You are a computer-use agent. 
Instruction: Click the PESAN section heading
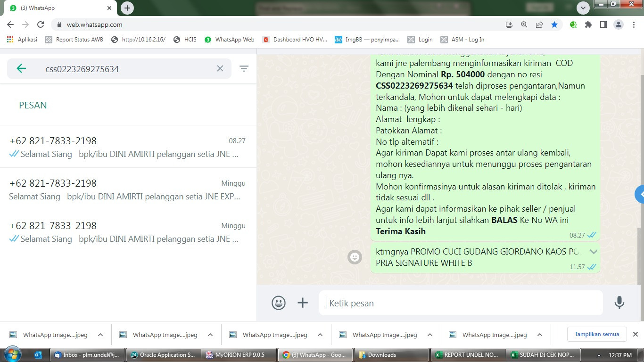click(33, 105)
